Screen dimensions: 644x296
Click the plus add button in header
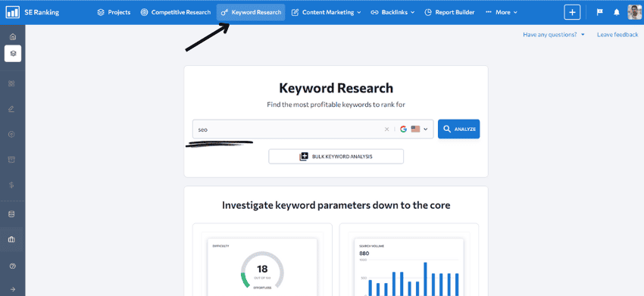[x=572, y=12]
